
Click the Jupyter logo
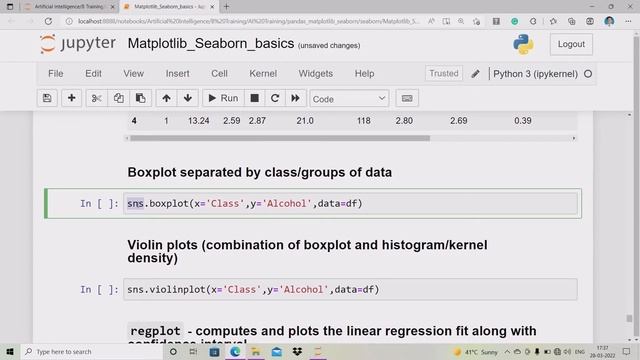78,44
